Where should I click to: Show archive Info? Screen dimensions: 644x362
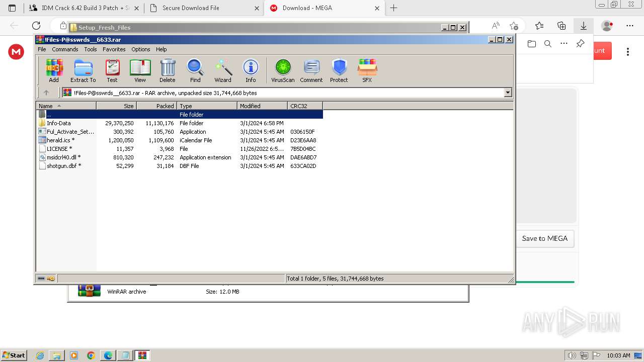[251, 70]
